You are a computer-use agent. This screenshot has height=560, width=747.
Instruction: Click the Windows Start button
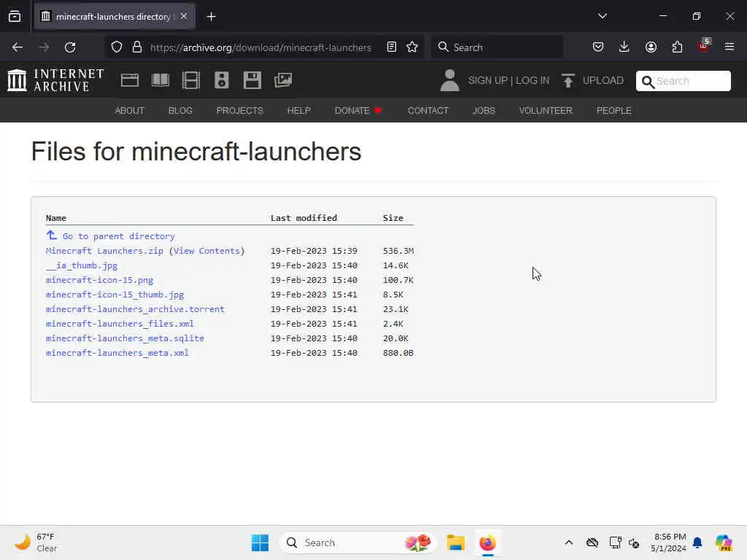click(260, 542)
